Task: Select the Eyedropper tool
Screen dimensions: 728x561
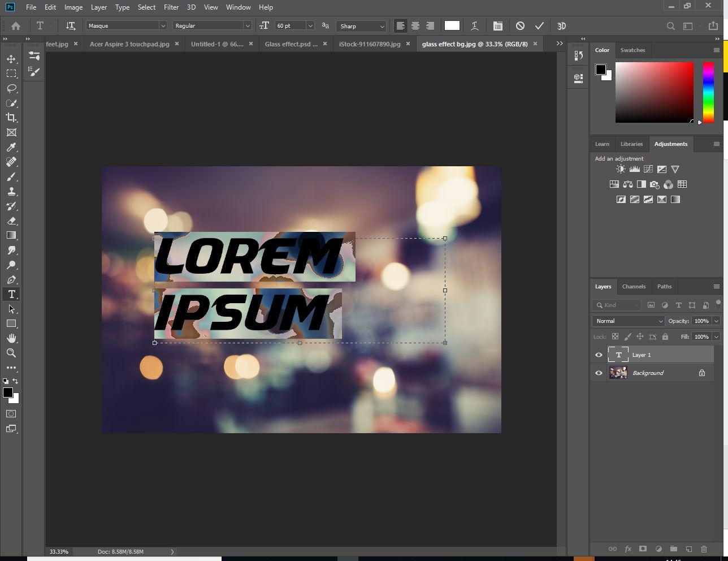Action: [11, 147]
